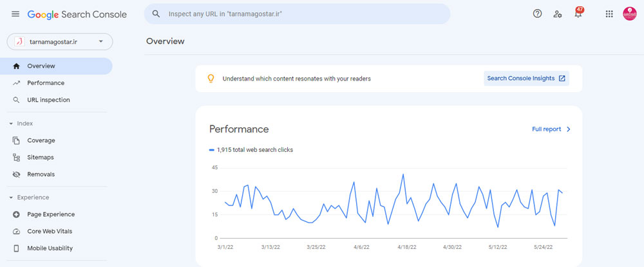The height and width of the screenshot is (267, 644).
Task: Select URL inspection menu item
Action: (x=48, y=100)
